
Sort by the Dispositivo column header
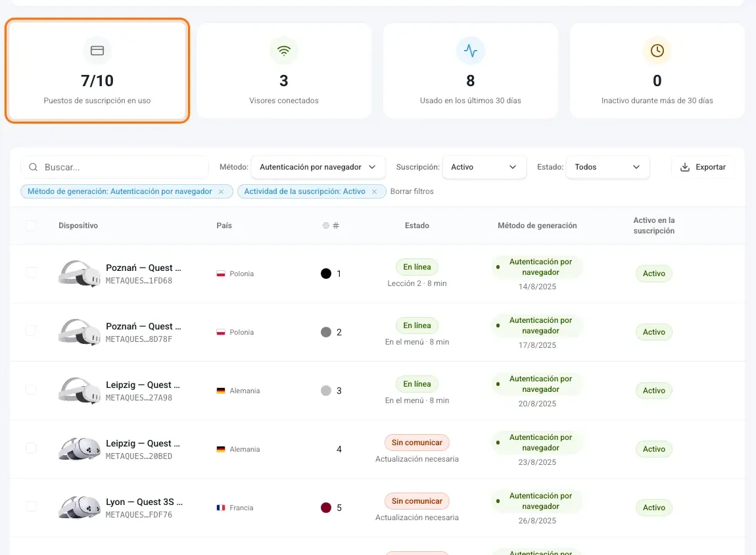pos(78,226)
